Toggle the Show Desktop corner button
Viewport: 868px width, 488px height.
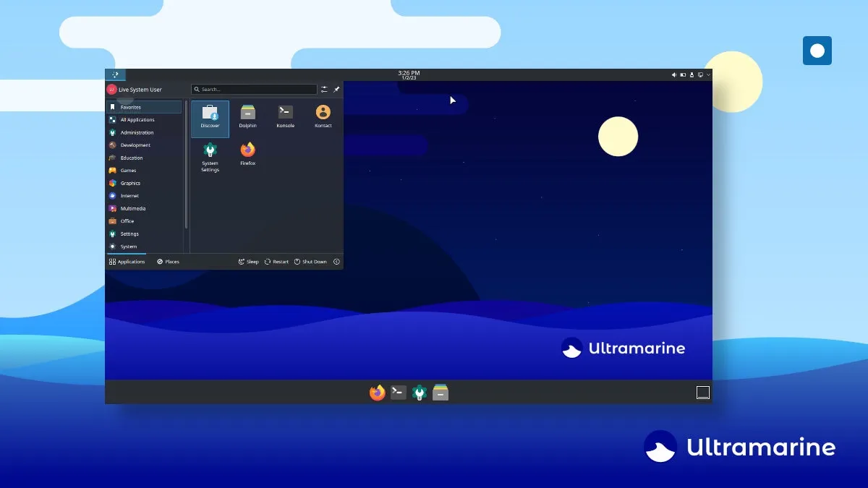(702, 391)
